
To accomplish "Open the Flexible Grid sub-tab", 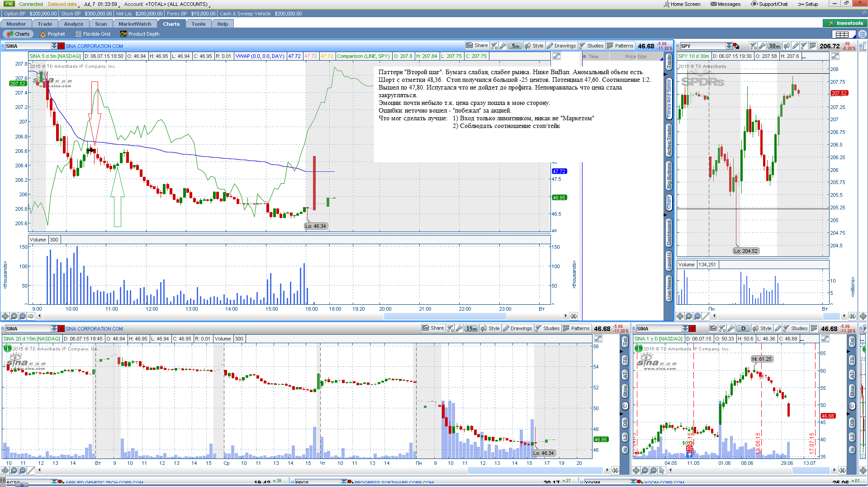I will coord(93,34).
